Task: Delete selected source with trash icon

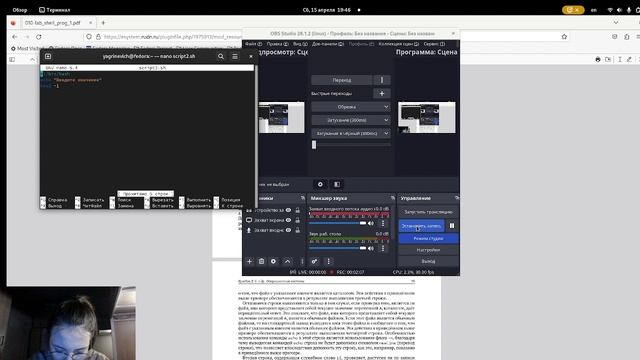Action: coord(262,261)
